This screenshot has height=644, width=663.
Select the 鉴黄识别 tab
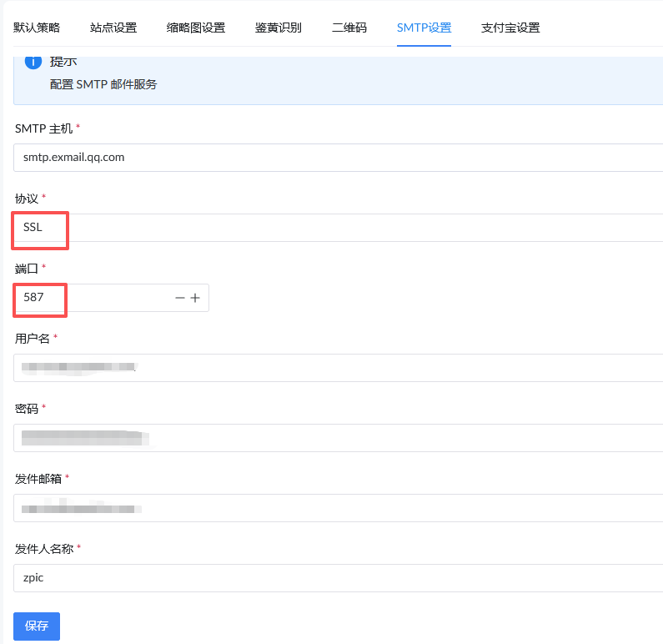[279, 28]
